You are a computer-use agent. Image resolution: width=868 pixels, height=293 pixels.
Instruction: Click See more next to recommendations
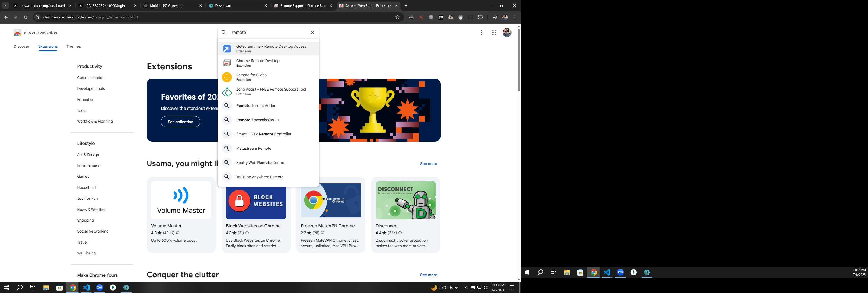tap(428, 164)
